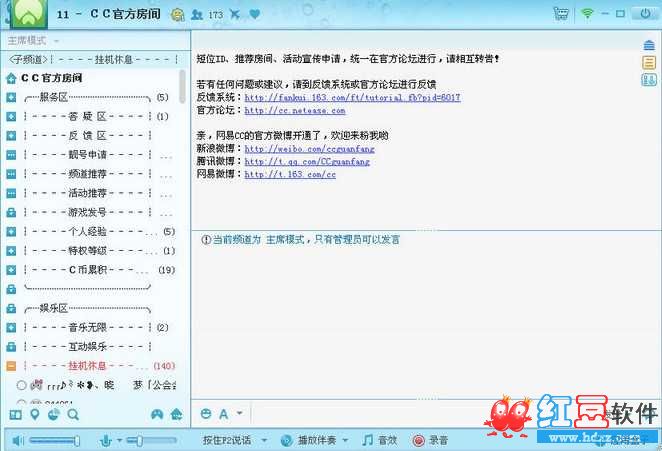Open the emoticon picker in chat toolbar
Image resolution: width=662 pixels, height=451 pixels.
tap(206, 414)
